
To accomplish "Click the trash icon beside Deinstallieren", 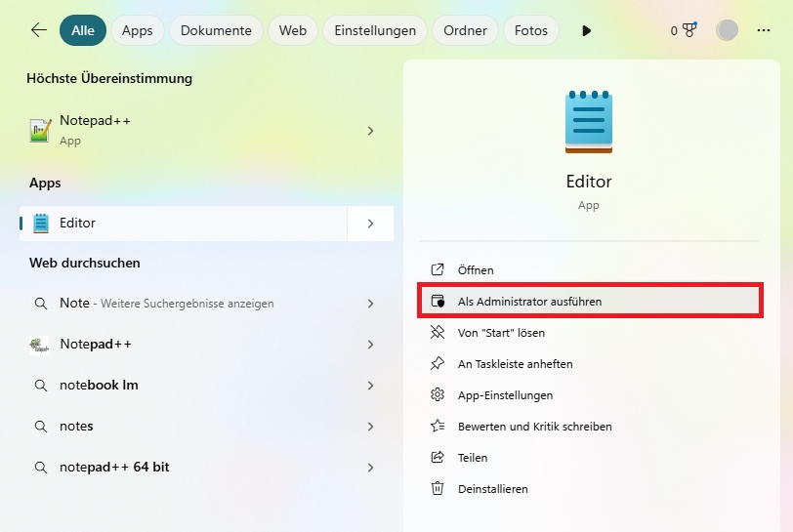I will [x=438, y=489].
